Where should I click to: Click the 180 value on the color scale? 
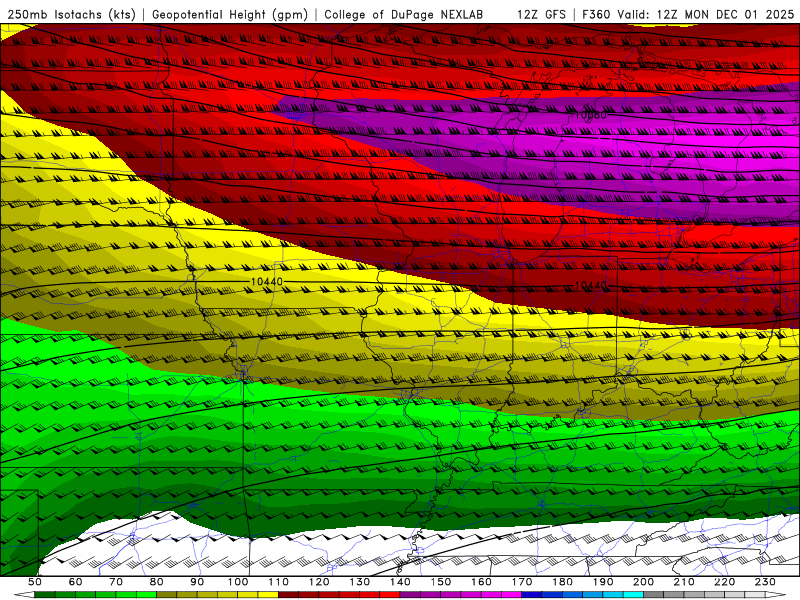tap(563, 582)
